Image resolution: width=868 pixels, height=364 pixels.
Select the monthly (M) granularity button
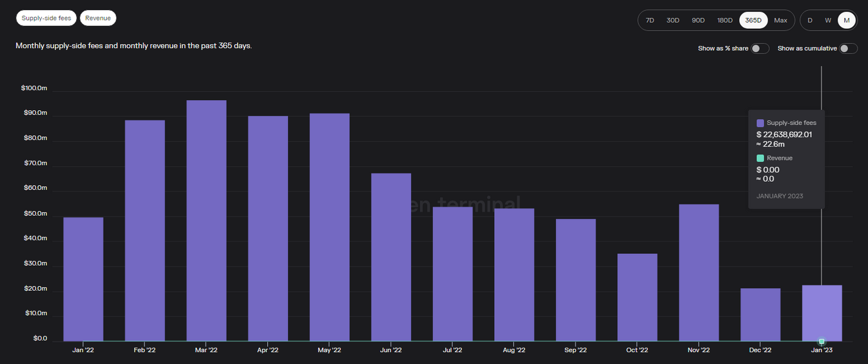(x=846, y=20)
